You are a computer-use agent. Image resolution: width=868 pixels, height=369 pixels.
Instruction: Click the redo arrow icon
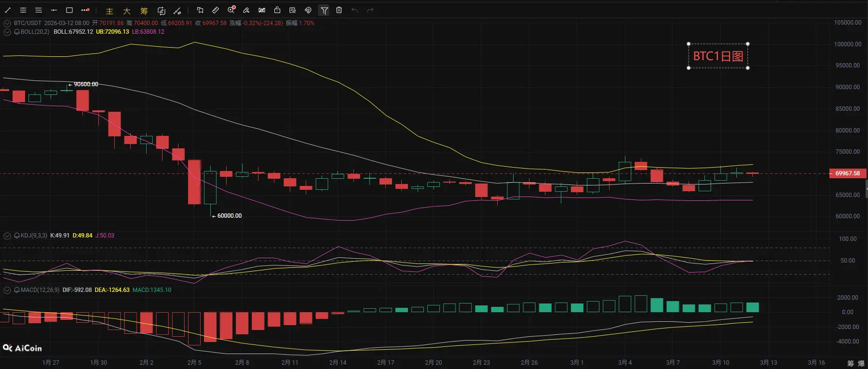pyautogui.click(x=370, y=10)
